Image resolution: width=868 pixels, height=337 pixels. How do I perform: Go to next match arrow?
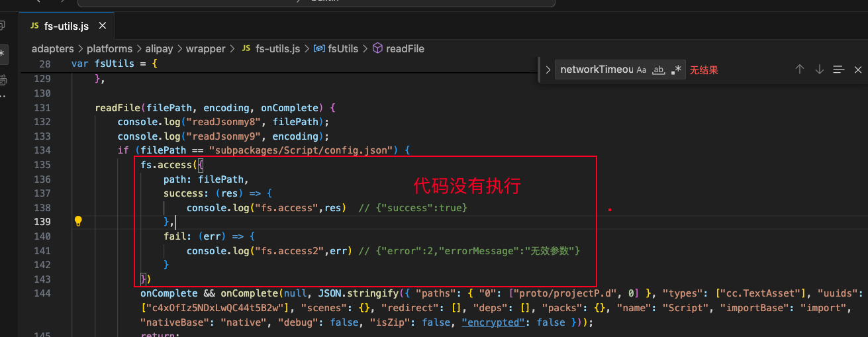point(820,70)
